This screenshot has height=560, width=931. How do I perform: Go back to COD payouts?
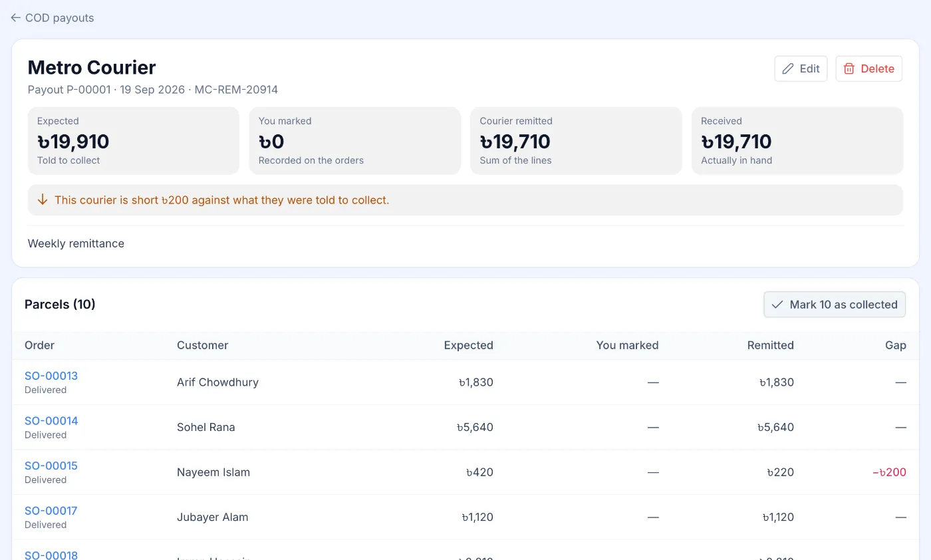pyautogui.click(x=52, y=18)
